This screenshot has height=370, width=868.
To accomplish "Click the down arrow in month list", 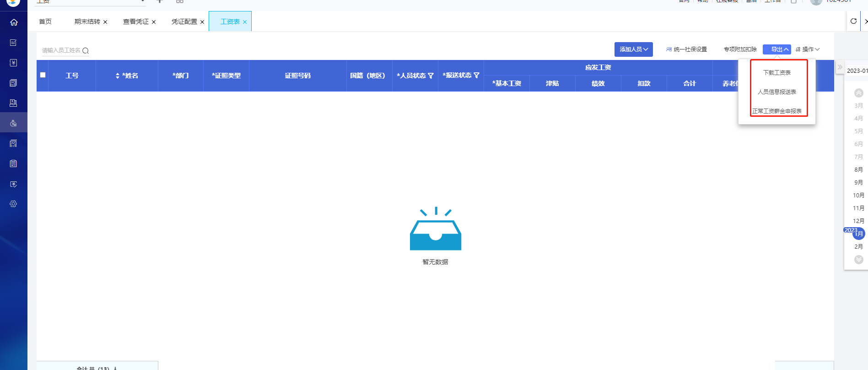I will pos(859,260).
